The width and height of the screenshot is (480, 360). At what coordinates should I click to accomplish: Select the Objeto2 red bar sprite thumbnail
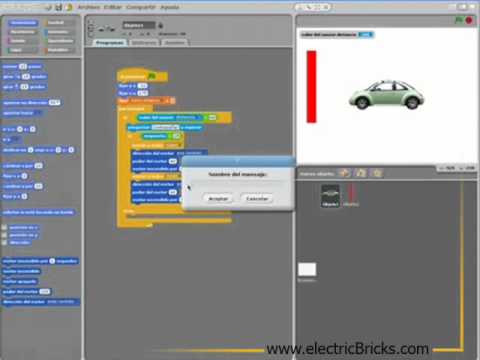click(x=351, y=195)
